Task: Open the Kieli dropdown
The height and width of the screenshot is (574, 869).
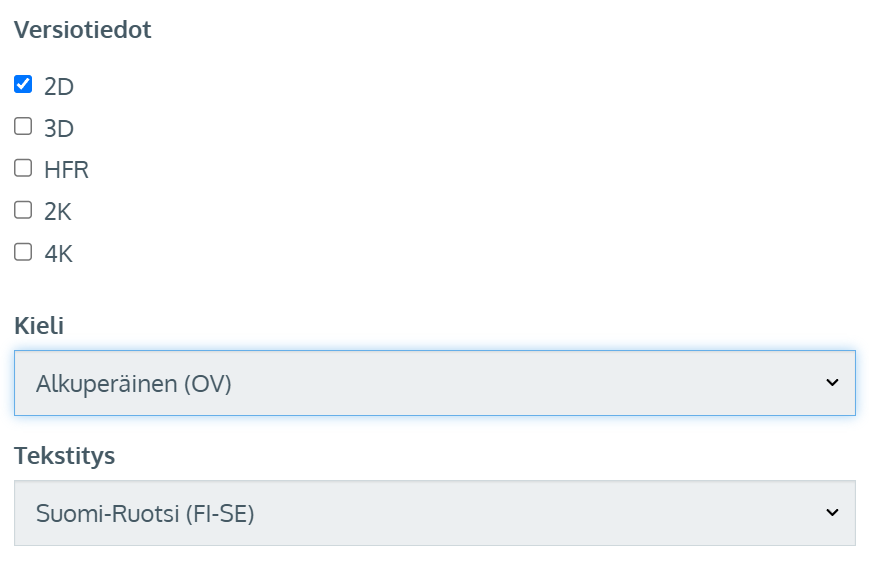Action: (434, 383)
